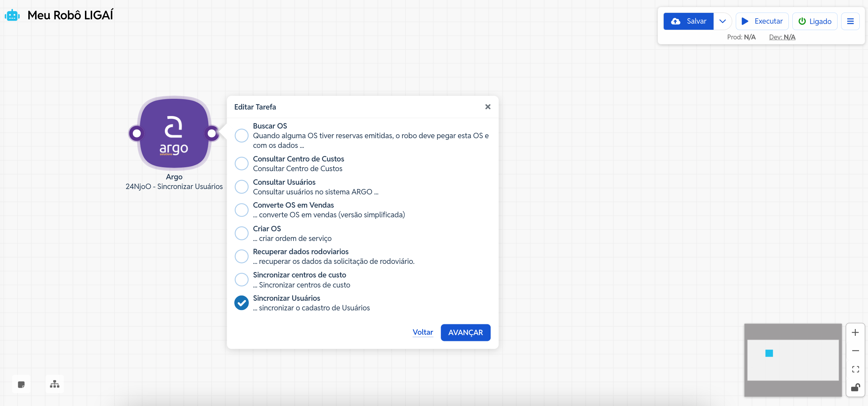Select the Criar OS radio option

coord(242,233)
